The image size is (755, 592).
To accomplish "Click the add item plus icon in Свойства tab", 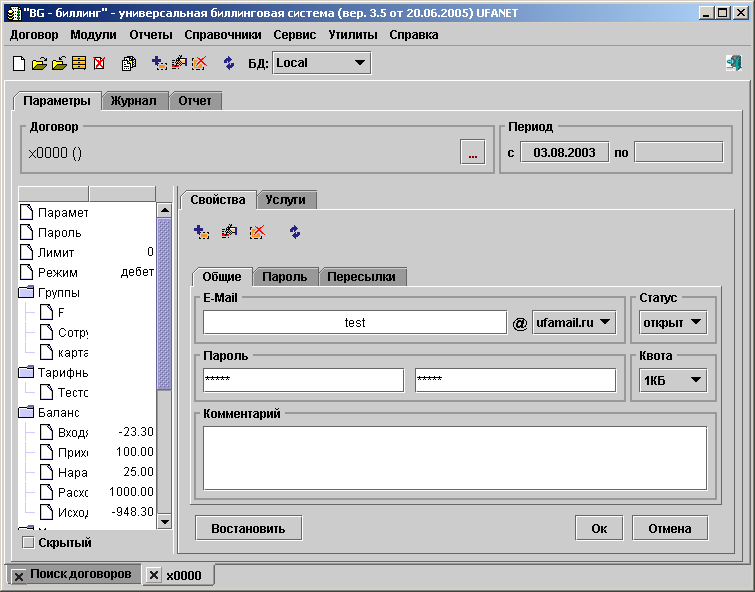I will point(201,232).
